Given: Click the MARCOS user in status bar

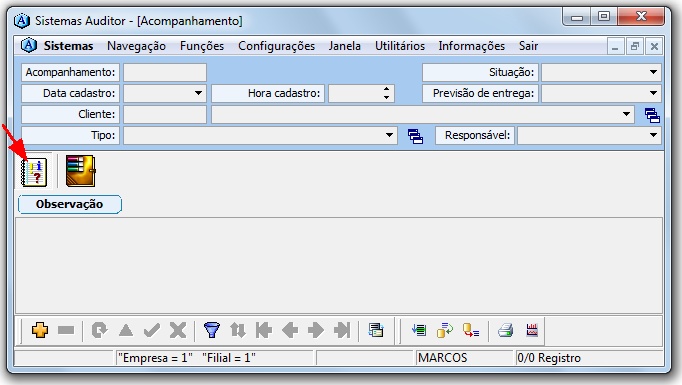Looking at the screenshot, I should point(442,358).
